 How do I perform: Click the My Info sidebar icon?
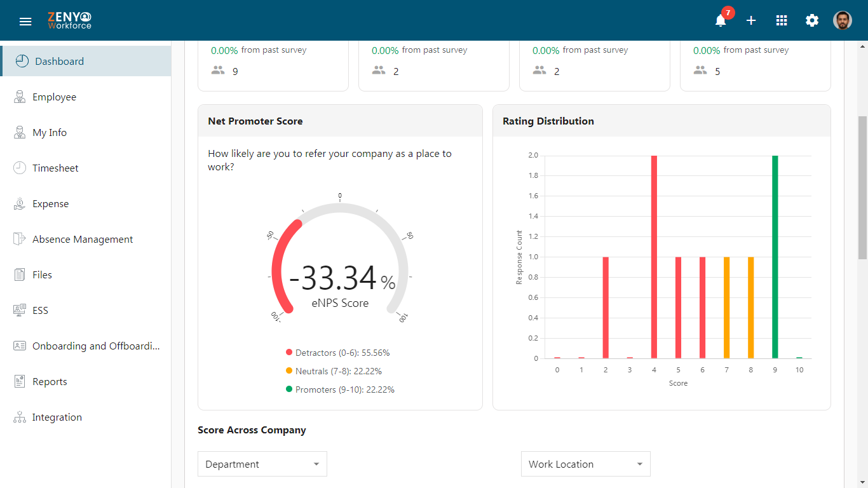click(20, 132)
